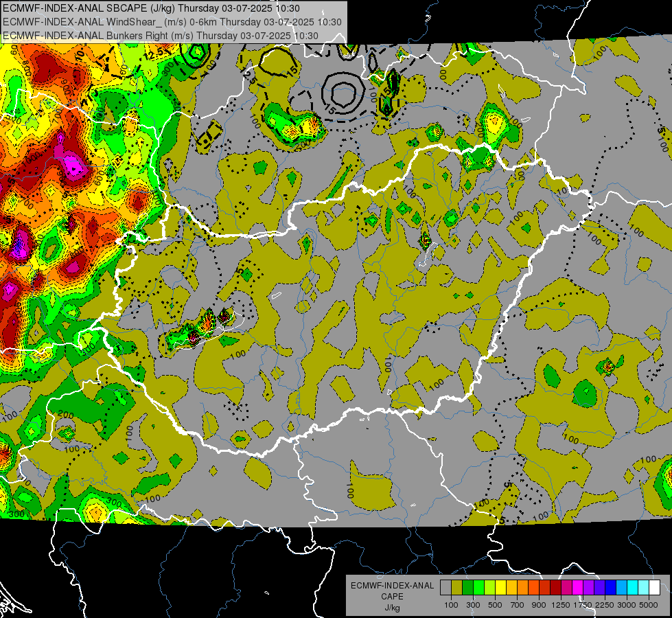Click the 2250 tick label in legend
The image size is (672, 618).
(605, 605)
